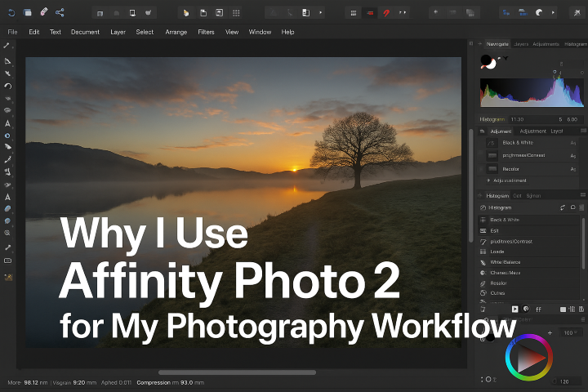Click the pink eraser-shaped toolbar icon
The width and height of the screenshot is (588, 392).
(x=44, y=11)
